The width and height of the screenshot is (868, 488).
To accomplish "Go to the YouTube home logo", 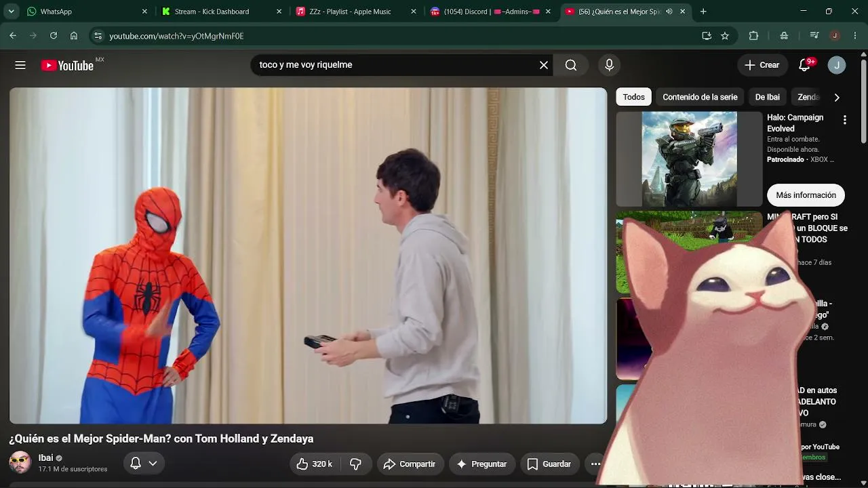I will click(67, 65).
